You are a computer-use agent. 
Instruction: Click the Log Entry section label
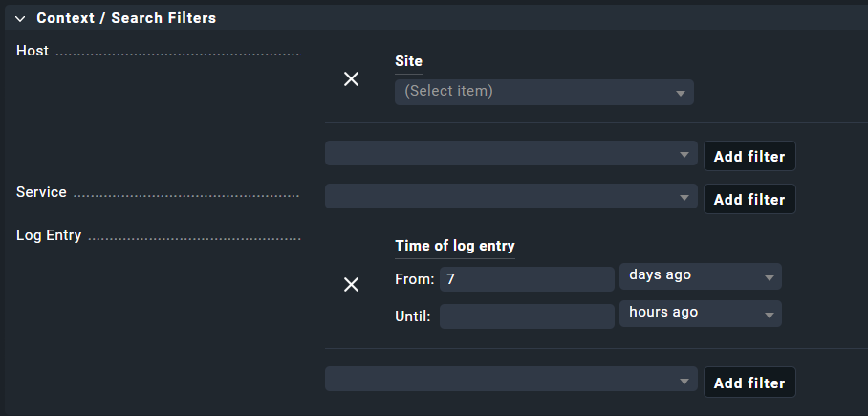49,235
